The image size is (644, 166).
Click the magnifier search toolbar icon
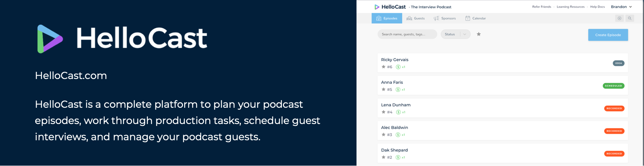pyautogui.click(x=630, y=18)
